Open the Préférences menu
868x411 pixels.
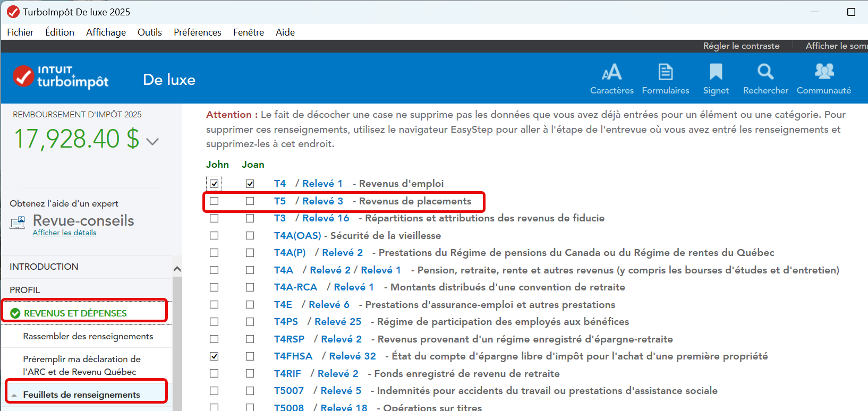click(198, 32)
